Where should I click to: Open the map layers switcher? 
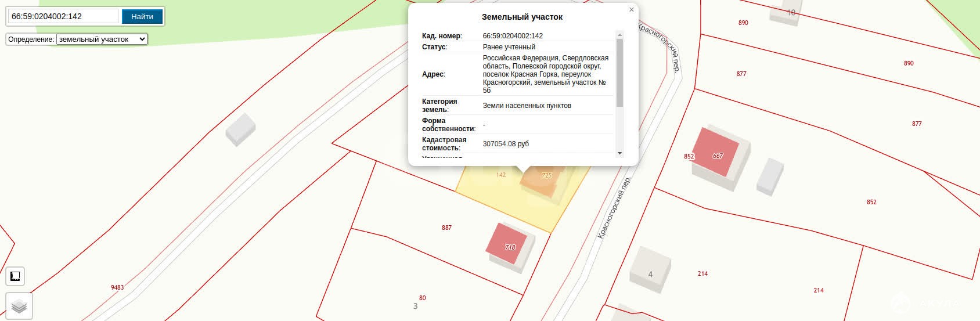(19, 306)
